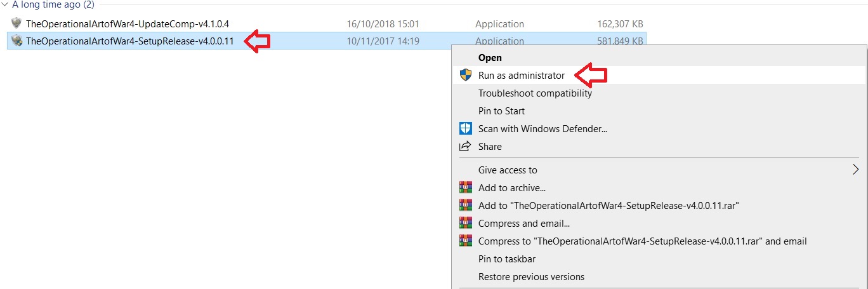Expand the Give access to submenu arrow
This screenshot has height=289, width=868.
(857, 170)
